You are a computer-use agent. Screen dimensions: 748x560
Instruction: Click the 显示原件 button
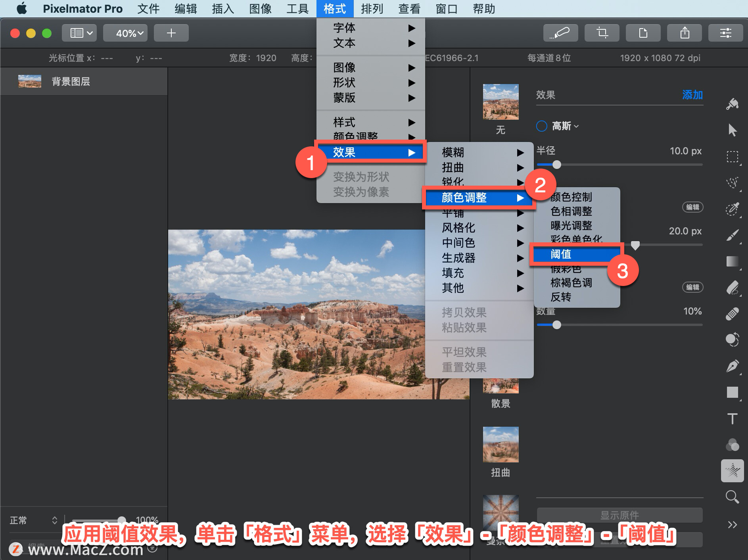pyautogui.click(x=619, y=515)
